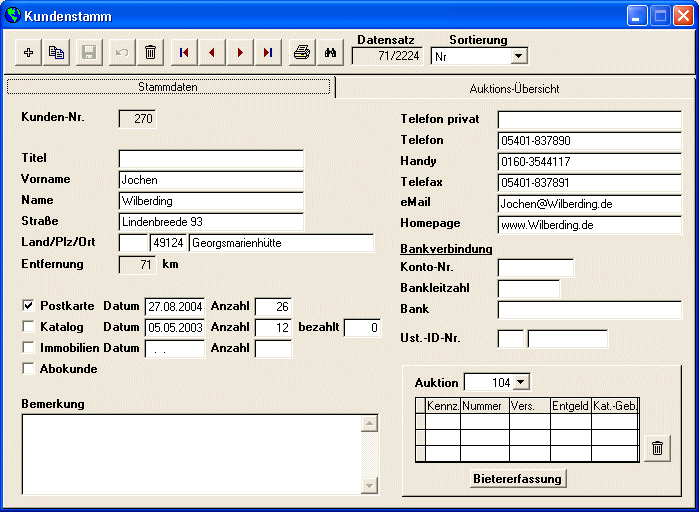
Task: Click the Kundenstamm globe icon in title bar
Action: coord(12,16)
